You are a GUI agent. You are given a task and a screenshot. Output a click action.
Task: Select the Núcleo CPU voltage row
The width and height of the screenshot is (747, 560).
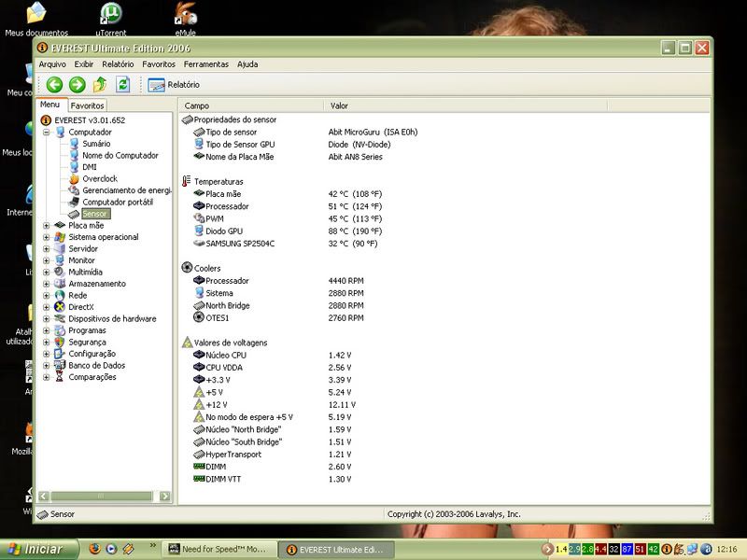click(273, 355)
